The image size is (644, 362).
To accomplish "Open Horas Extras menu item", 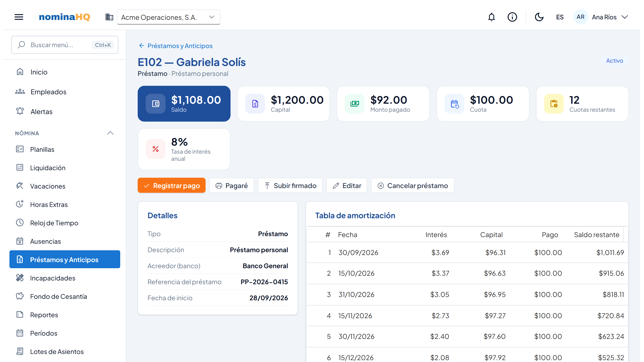I will (65, 205).
